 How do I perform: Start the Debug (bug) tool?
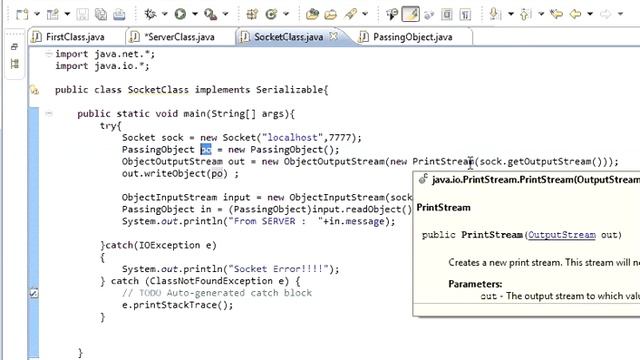[x=150, y=14]
